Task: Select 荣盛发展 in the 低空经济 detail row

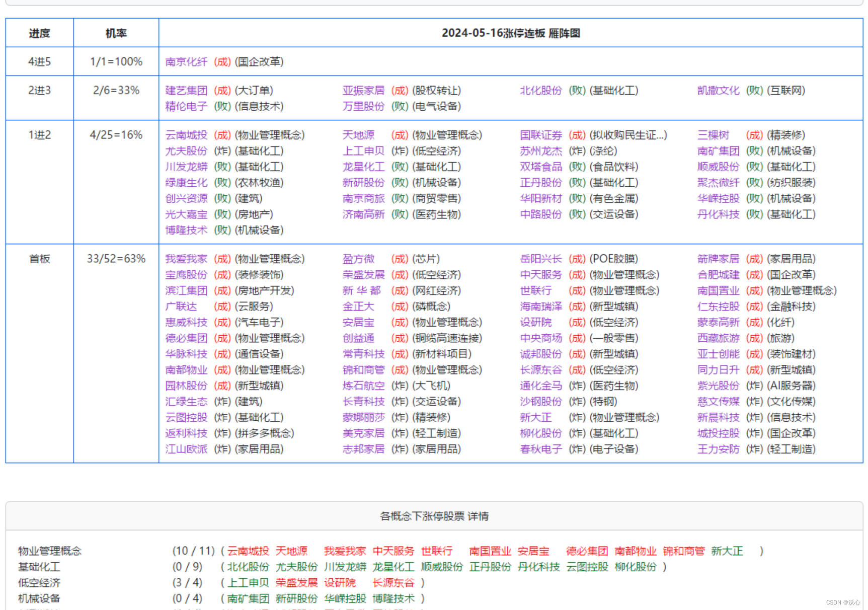Action: (x=296, y=583)
